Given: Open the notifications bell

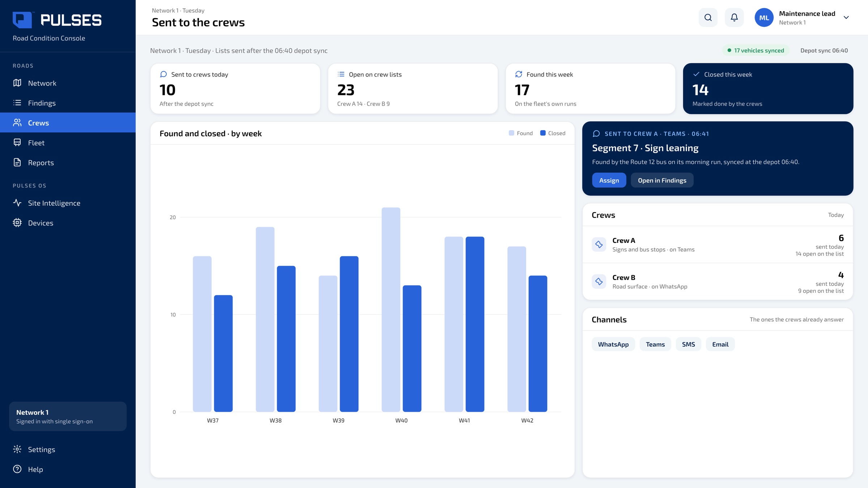Looking at the screenshot, I should 734,17.
